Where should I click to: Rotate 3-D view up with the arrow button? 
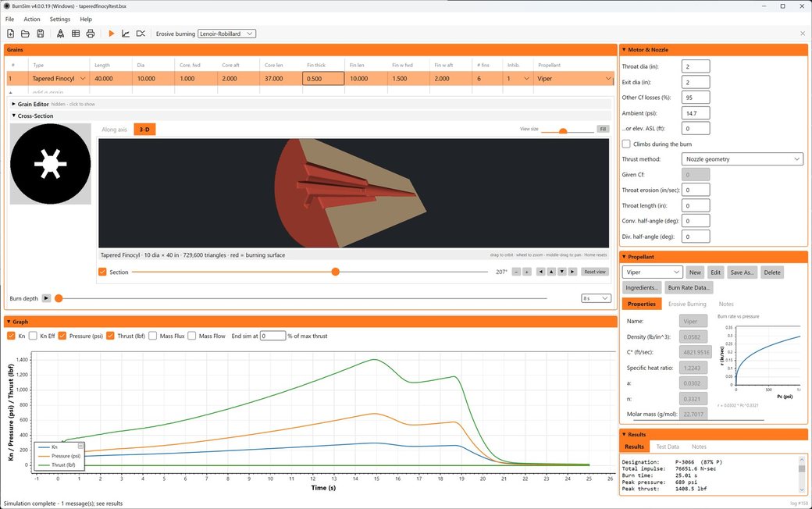551,272
